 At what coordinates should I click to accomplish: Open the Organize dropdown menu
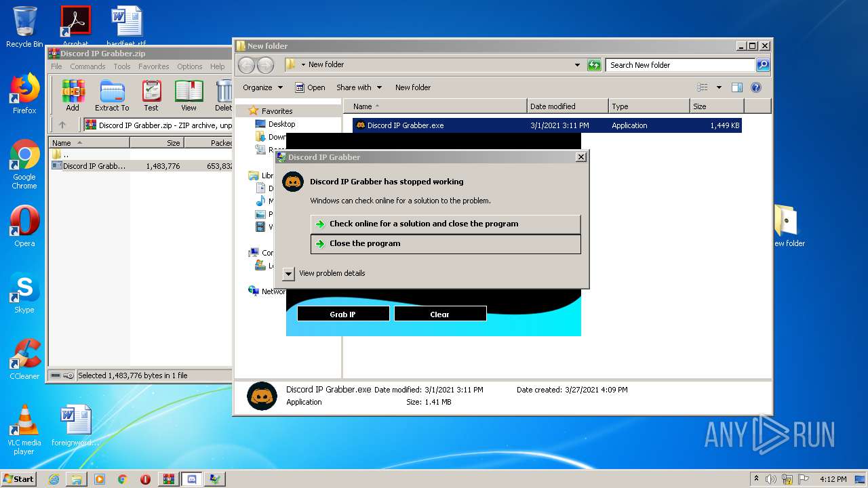click(262, 87)
